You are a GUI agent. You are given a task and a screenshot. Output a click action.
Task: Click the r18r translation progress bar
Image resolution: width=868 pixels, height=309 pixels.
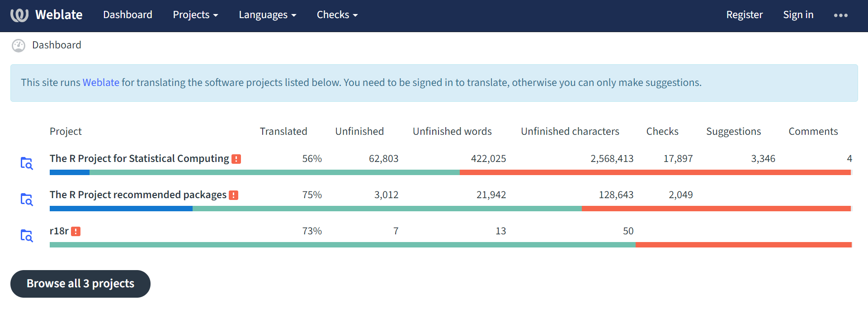coord(450,245)
